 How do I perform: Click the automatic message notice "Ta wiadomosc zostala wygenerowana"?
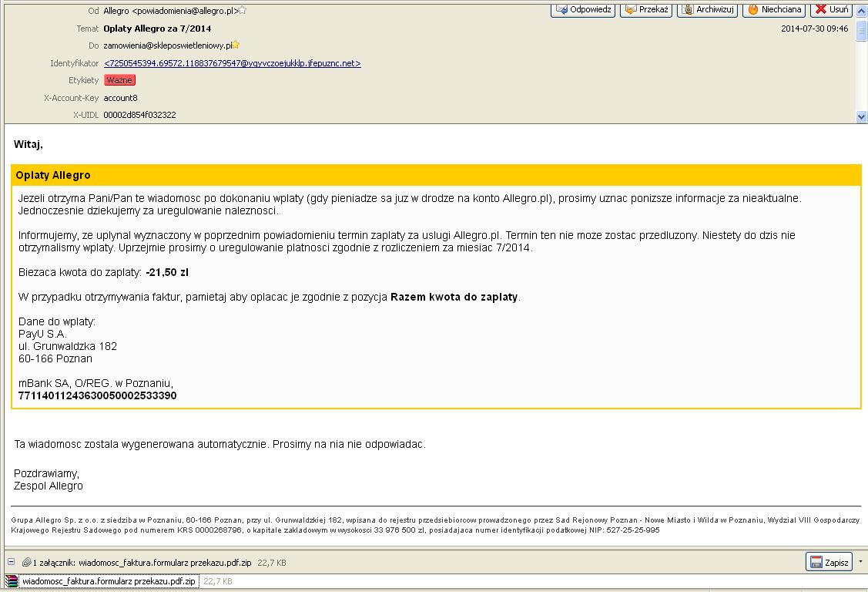(x=220, y=444)
